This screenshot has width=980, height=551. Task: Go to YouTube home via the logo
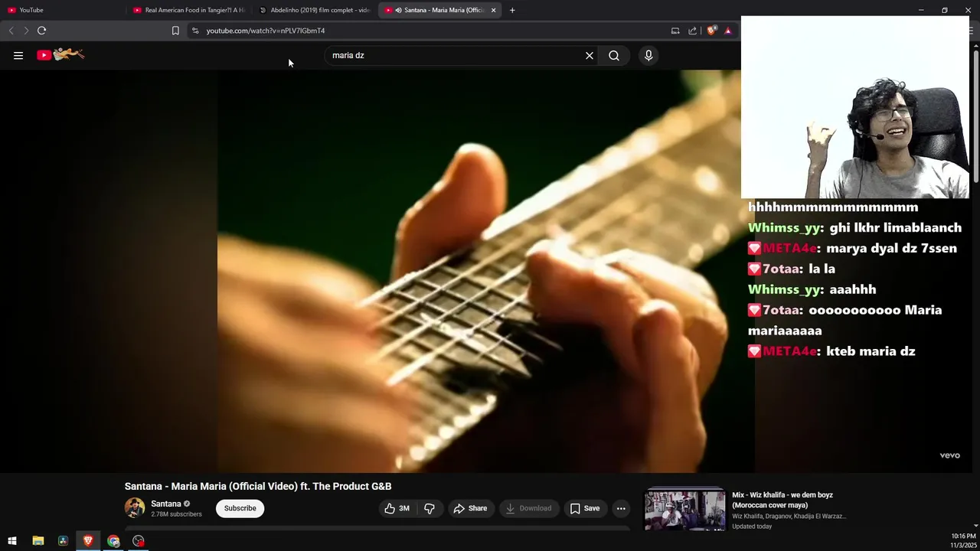click(60, 55)
